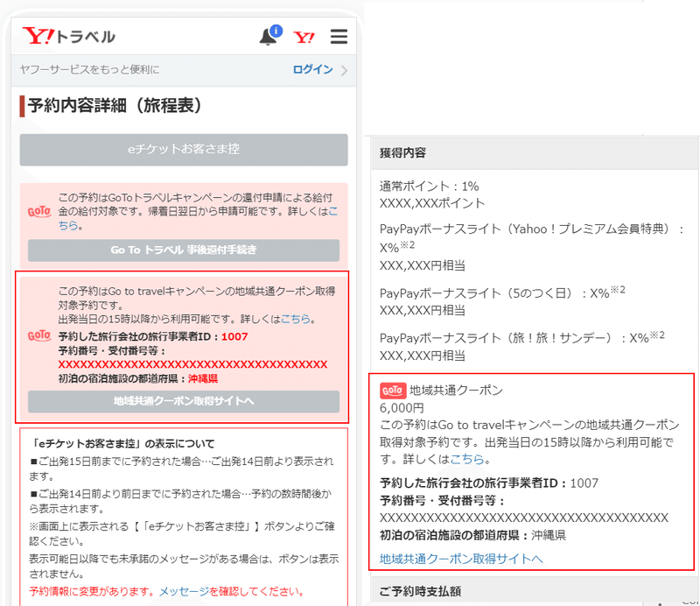Click XXXX,XXXポイント value
This screenshot has height=606, width=700.
click(432, 203)
